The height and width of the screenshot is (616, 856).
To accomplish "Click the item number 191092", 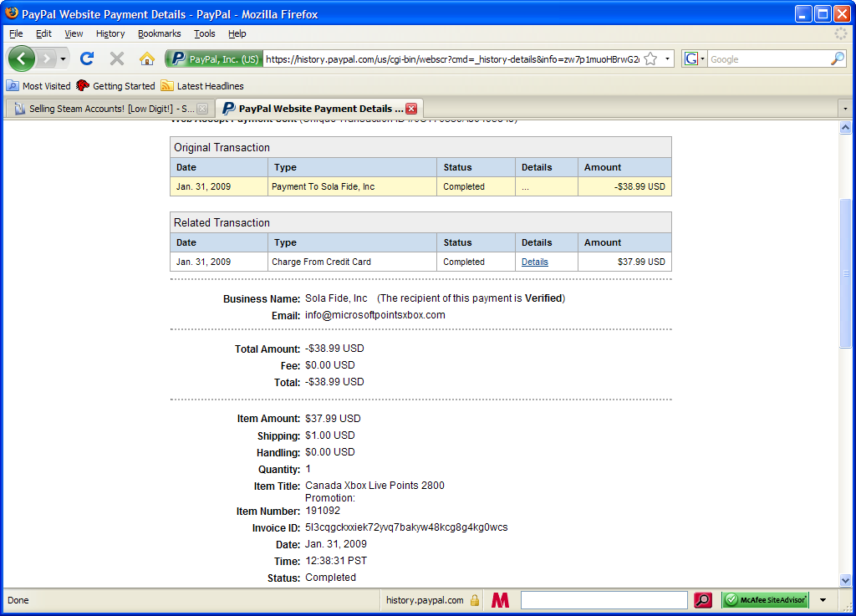I will [323, 511].
